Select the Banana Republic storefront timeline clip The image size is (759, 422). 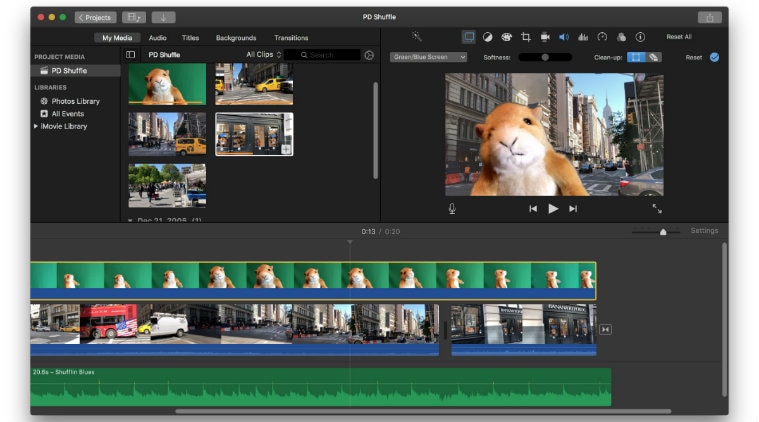(524, 330)
